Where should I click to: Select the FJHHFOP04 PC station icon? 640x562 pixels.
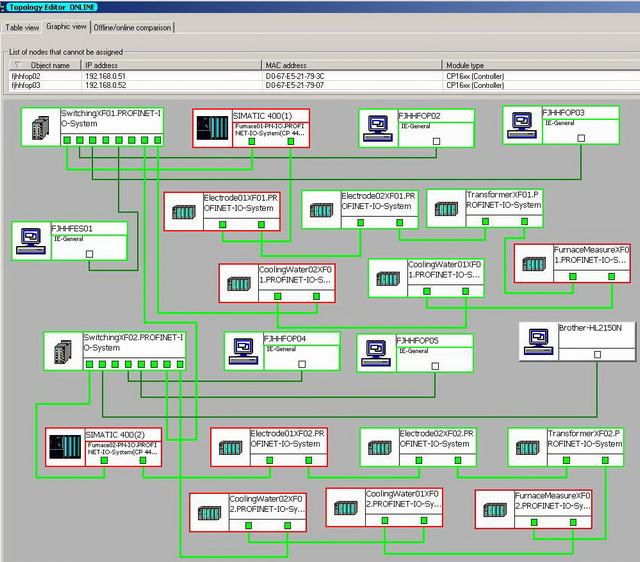point(244,351)
